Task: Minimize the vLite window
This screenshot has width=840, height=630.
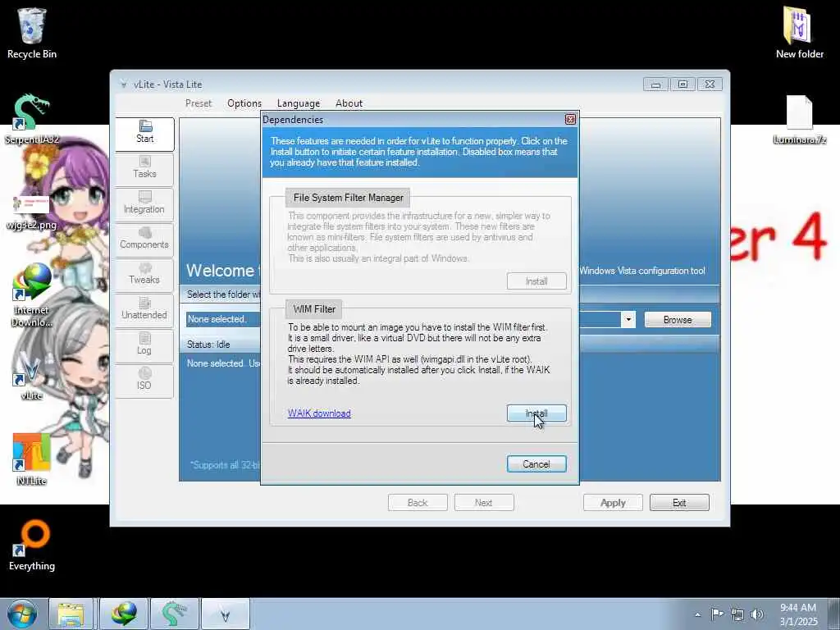Action: tap(655, 84)
